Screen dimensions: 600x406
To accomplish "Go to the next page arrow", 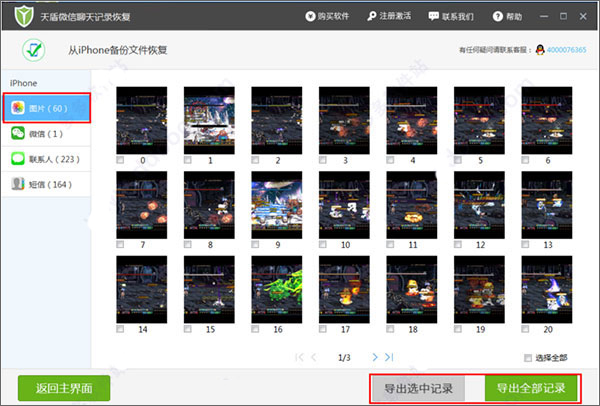I will point(374,357).
